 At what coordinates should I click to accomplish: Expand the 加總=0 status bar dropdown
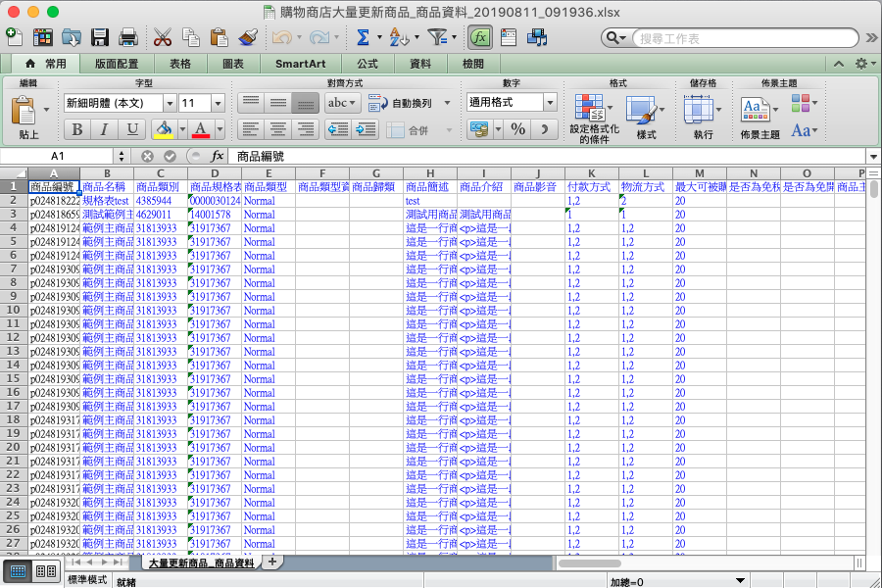740,581
